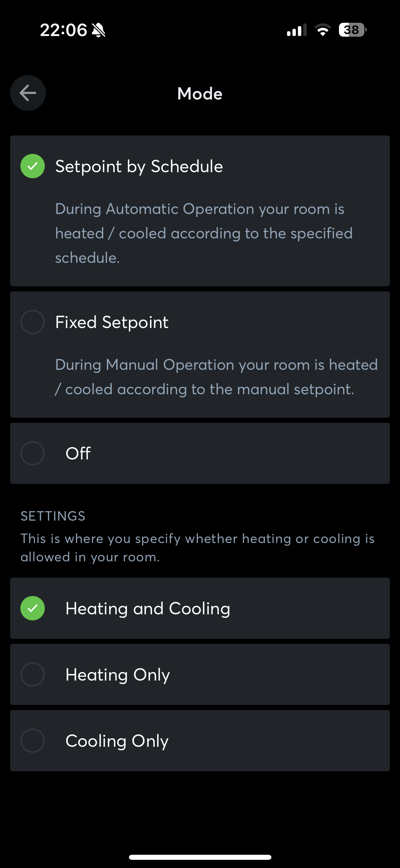Select the Off radio button

coord(33,453)
